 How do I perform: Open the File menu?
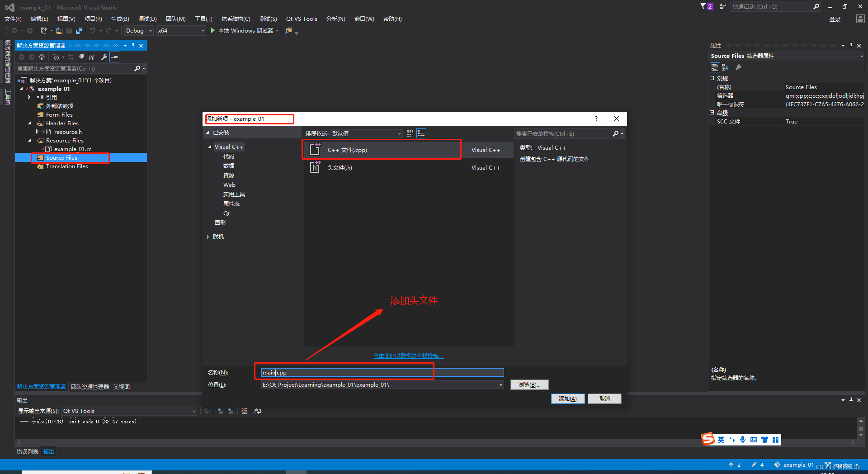pyautogui.click(x=13, y=19)
